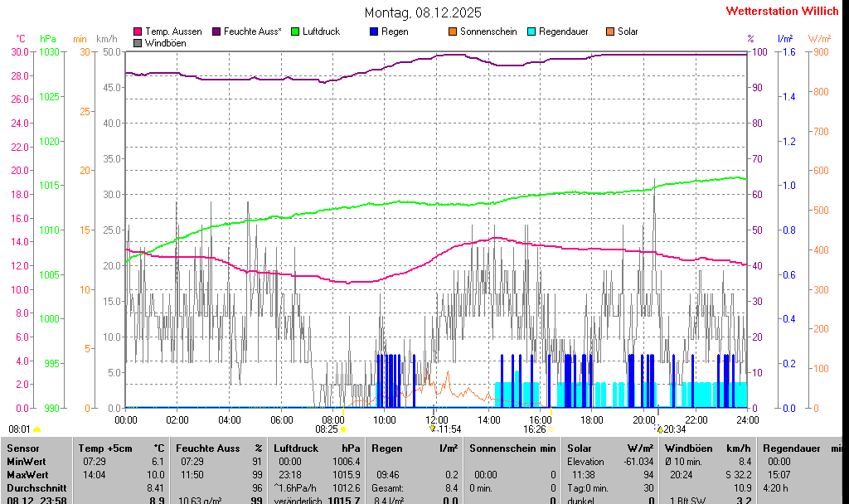
Task: Click the Sensor row label in table
Action: (x=23, y=448)
